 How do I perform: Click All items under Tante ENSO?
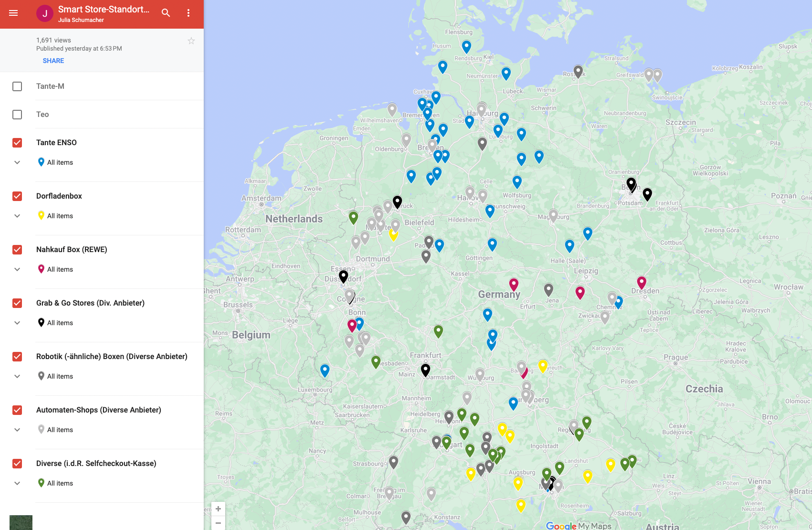[60, 162]
